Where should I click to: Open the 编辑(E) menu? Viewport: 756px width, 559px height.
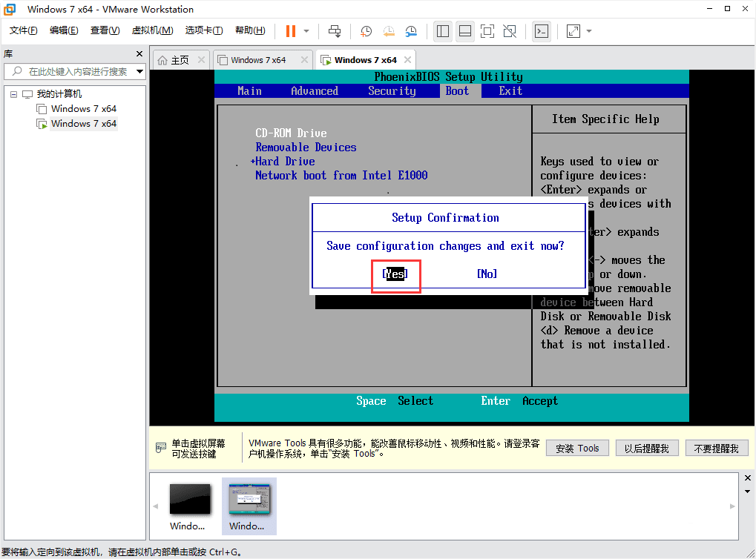click(64, 30)
